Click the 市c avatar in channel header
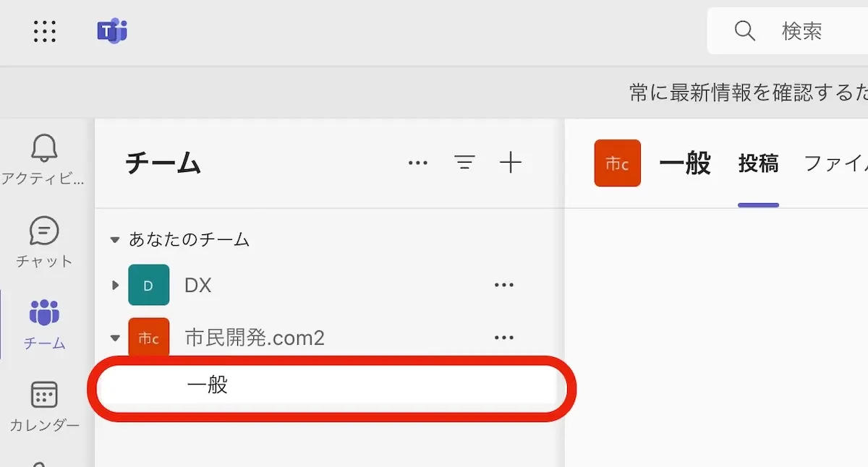This screenshot has height=467, width=868. 617,163
